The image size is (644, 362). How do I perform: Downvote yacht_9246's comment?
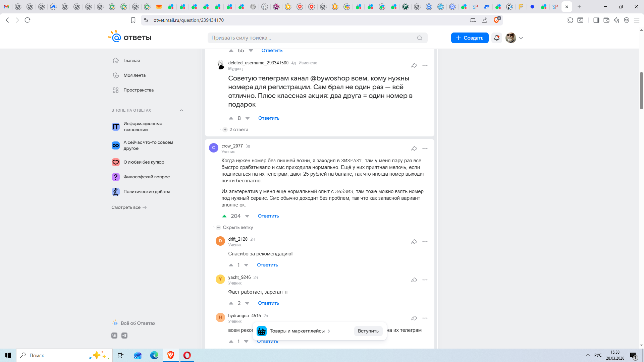click(247, 303)
